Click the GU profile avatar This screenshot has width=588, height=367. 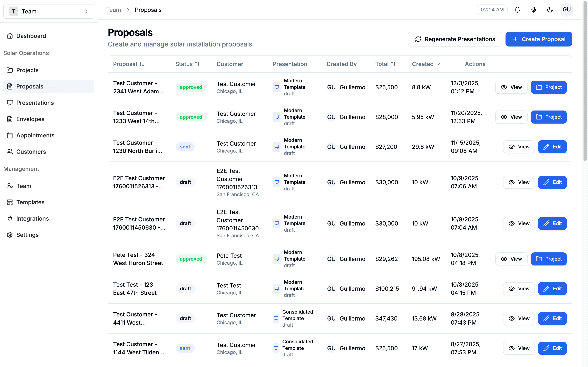click(567, 10)
